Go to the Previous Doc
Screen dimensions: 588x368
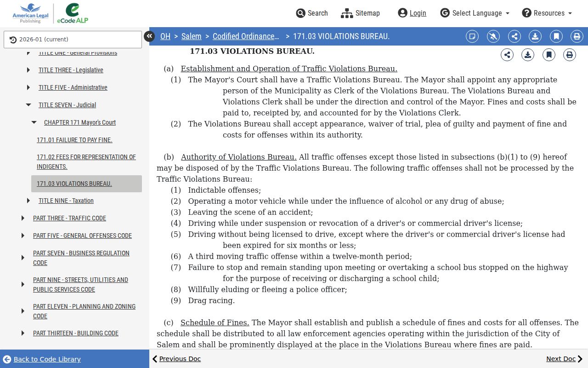coord(176,359)
